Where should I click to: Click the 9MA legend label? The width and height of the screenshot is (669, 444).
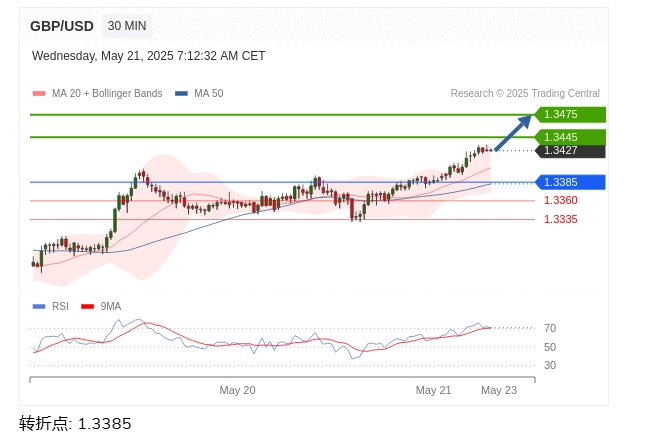tap(111, 306)
